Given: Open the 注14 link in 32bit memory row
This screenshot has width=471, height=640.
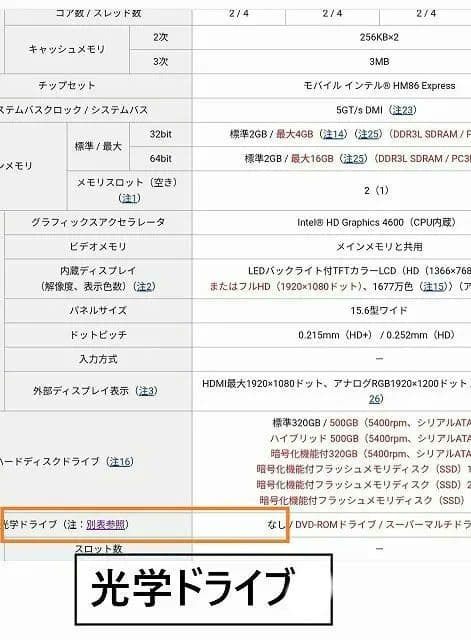Looking at the screenshot, I should 334,134.
